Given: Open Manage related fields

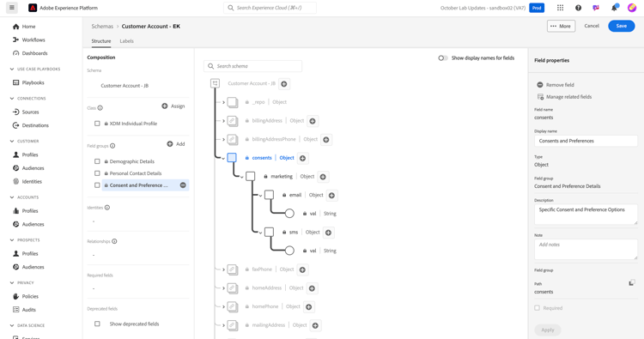Looking at the screenshot, I should click(565, 97).
